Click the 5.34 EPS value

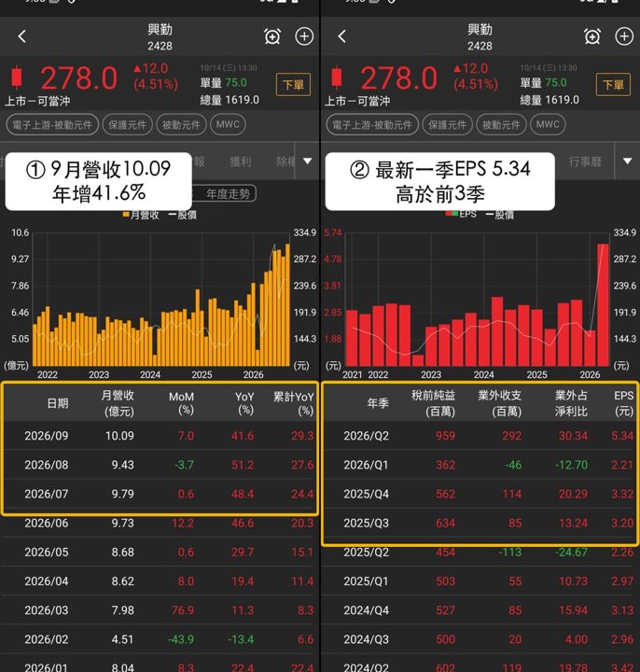tap(622, 436)
